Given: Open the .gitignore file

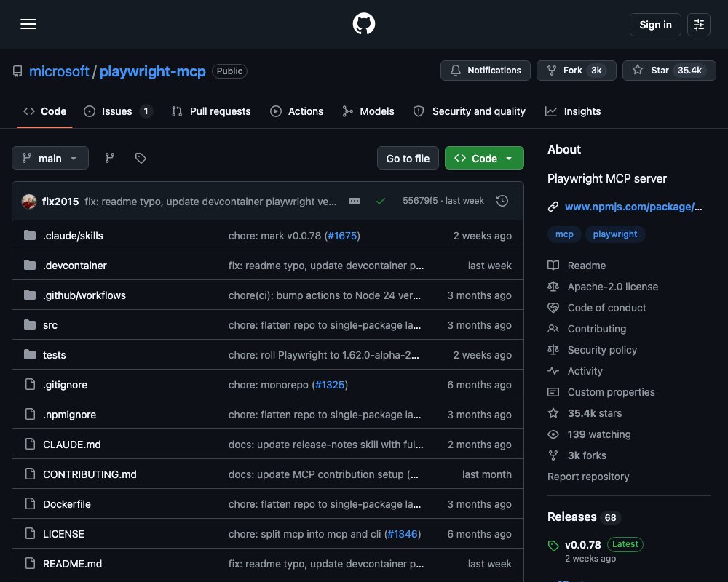Looking at the screenshot, I should (65, 385).
